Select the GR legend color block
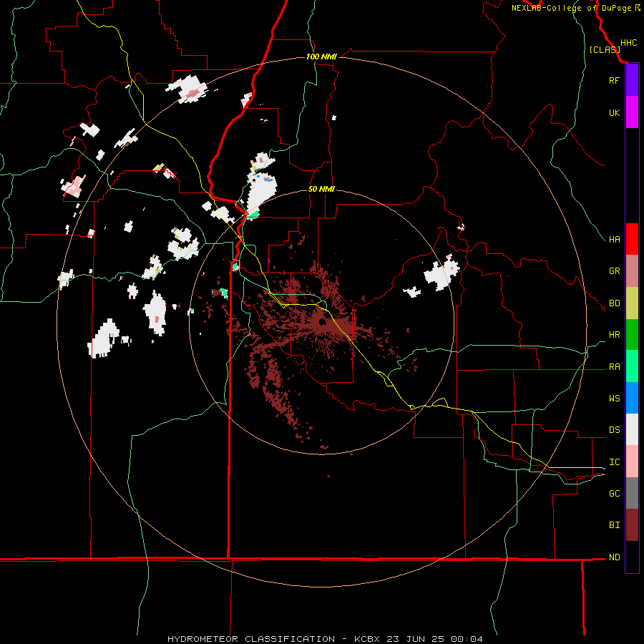The width and height of the screenshot is (644, 644). coord(632,271)
